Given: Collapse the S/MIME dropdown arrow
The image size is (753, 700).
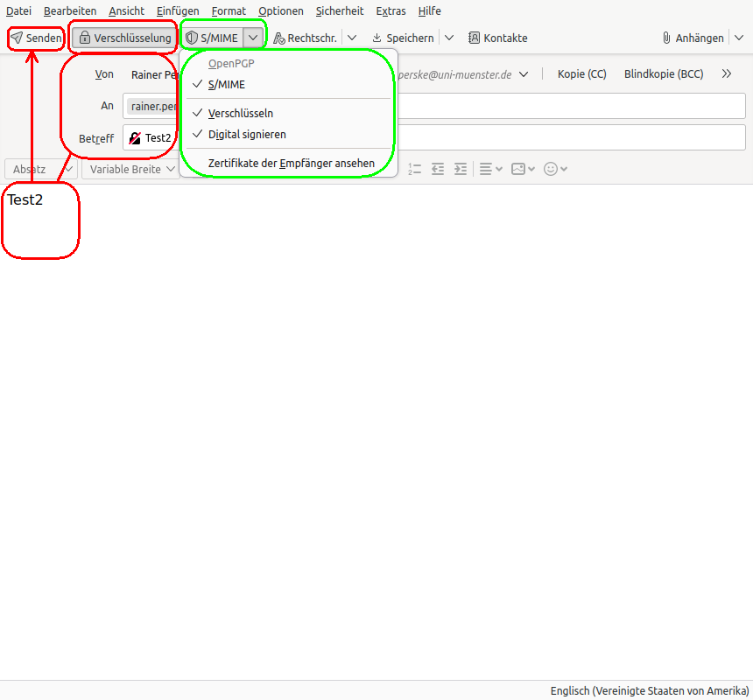Looking at the screenshot, I should tap(253, 38).
